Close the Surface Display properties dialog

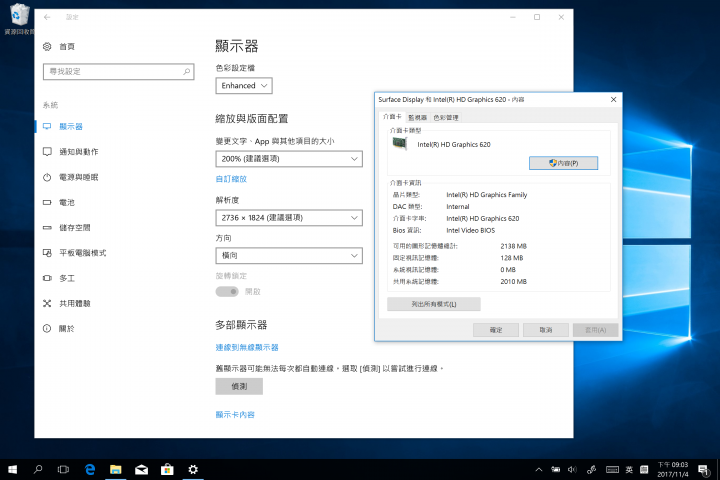pyautogui.click(x=613, y=100)
